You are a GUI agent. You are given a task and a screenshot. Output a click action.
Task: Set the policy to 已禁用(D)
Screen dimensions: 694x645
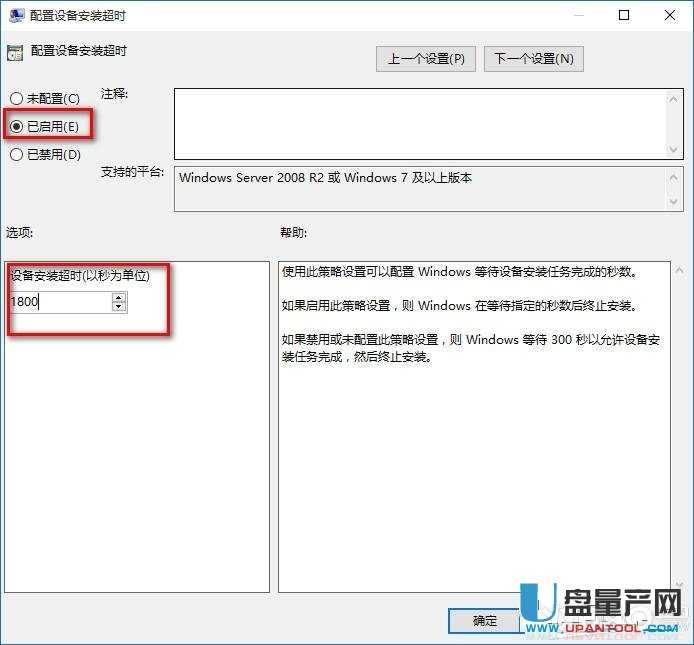[x=16, y=155]
